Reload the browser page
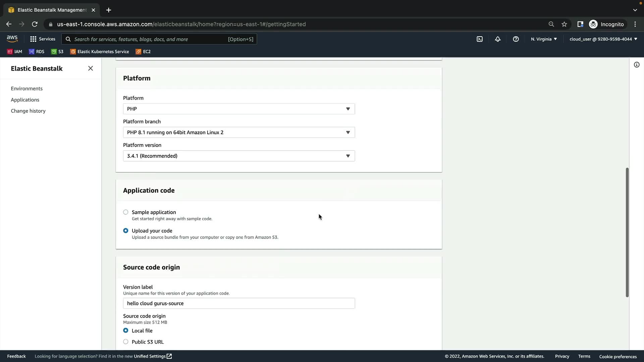 35,24
